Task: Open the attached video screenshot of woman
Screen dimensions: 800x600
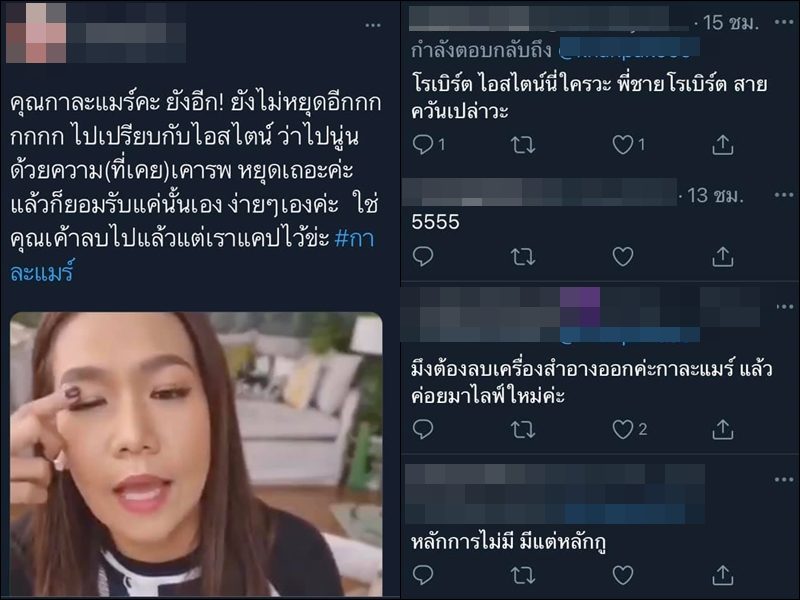Action: [x=196, y=454]
